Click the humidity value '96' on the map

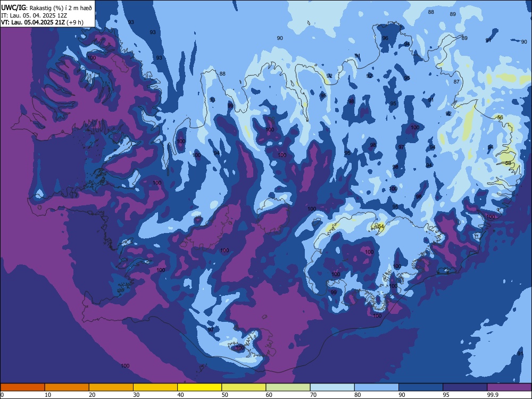click(x=385, y=38)
